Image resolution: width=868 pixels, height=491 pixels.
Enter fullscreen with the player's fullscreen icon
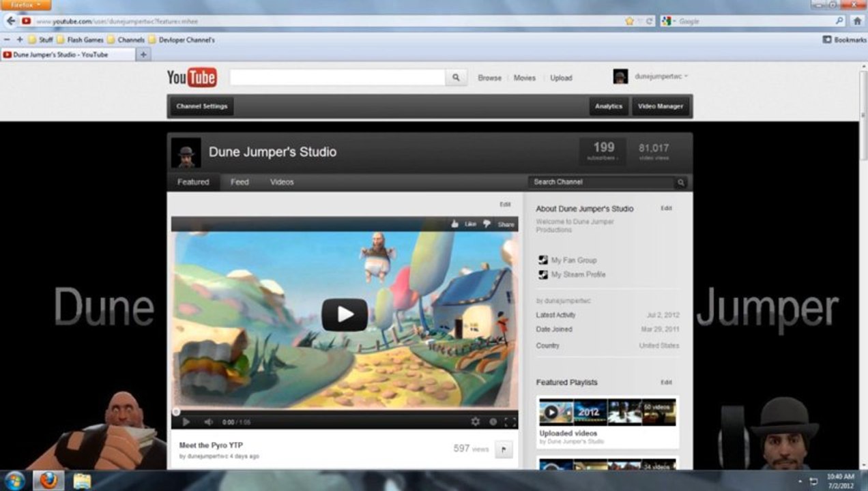(510, 422)
